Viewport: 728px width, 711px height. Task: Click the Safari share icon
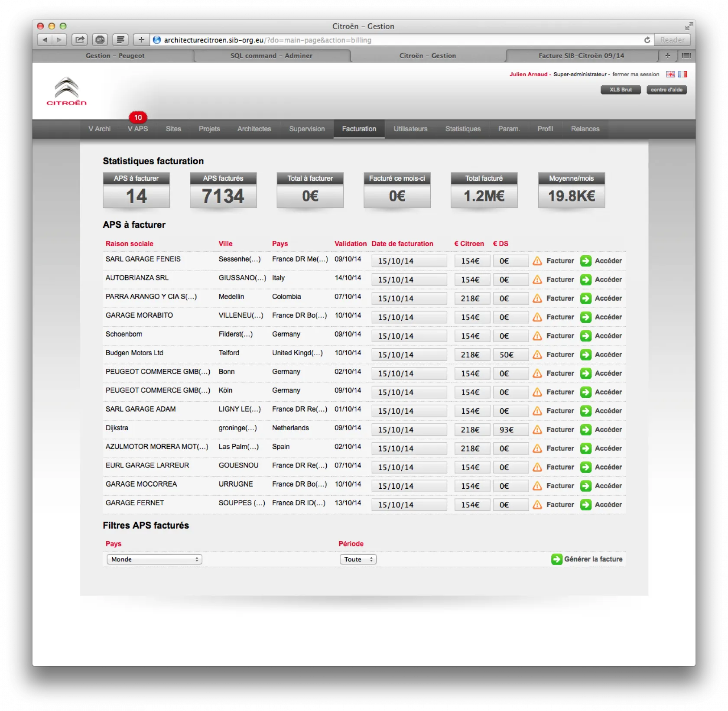80,40
